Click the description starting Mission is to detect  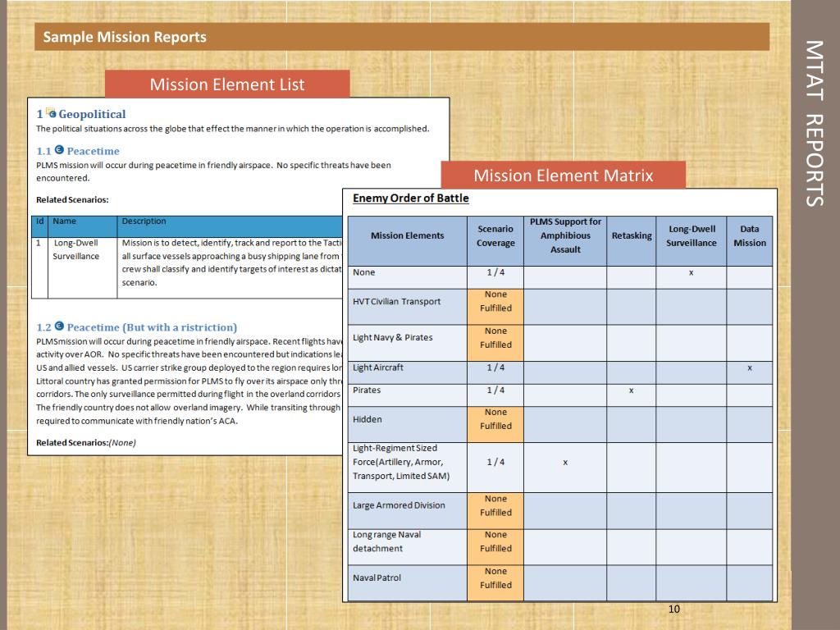(x=231, y=262)
